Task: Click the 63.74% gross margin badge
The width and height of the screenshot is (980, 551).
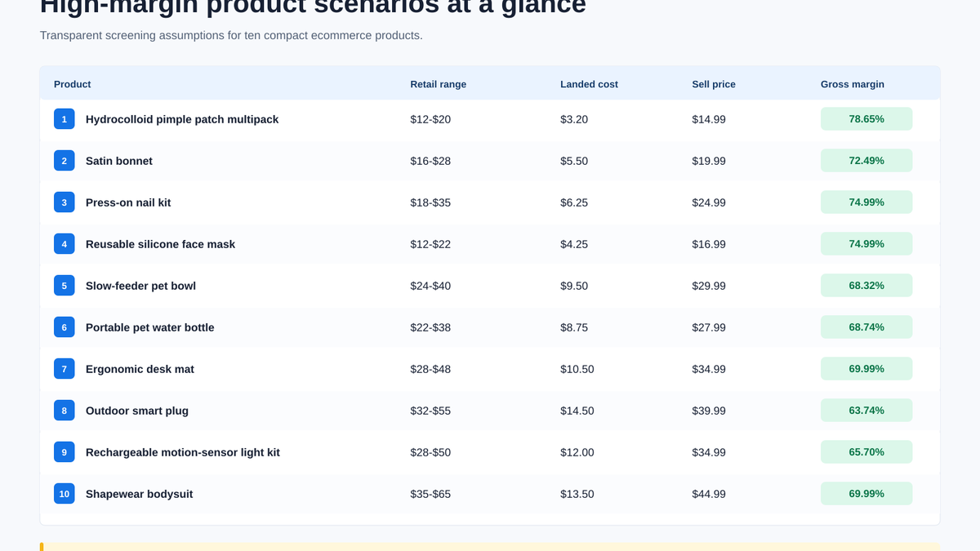Action: pyautogui.click(x=866, y=411)
